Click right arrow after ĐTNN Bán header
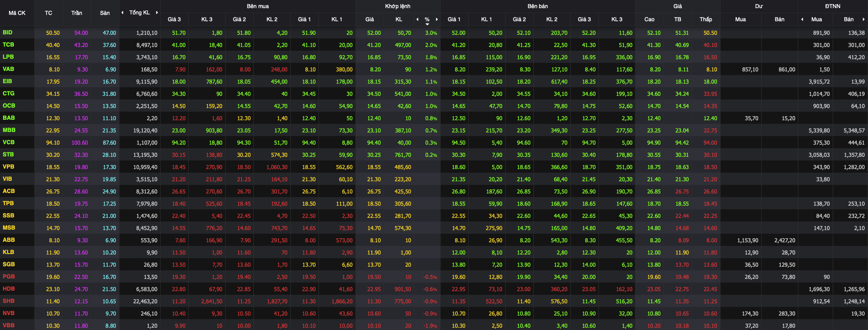This screenshot has height=330, width=868. pyautogui.click(x=863, y=19)
